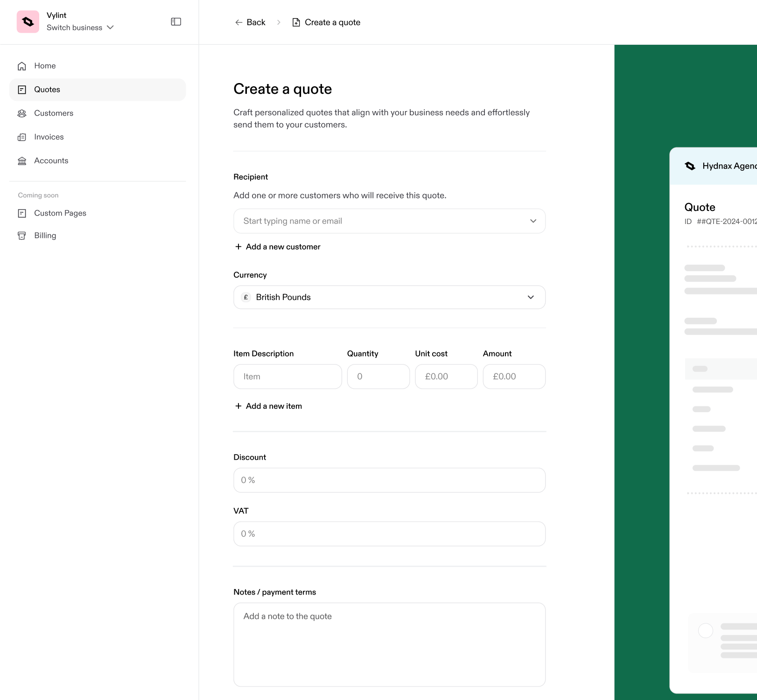This screenshot has width=757, height=700.
Task: Click the Vylint pink logo icon
Action: pos(28,22)
